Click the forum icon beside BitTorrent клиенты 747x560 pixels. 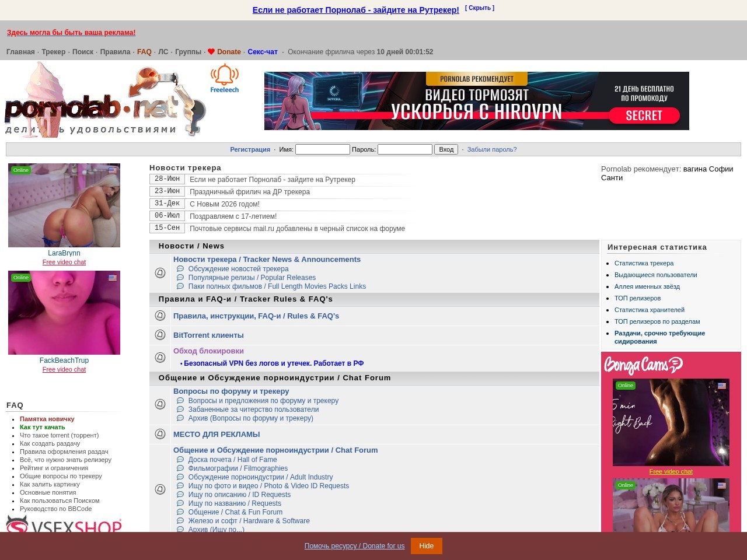(160, 335)
